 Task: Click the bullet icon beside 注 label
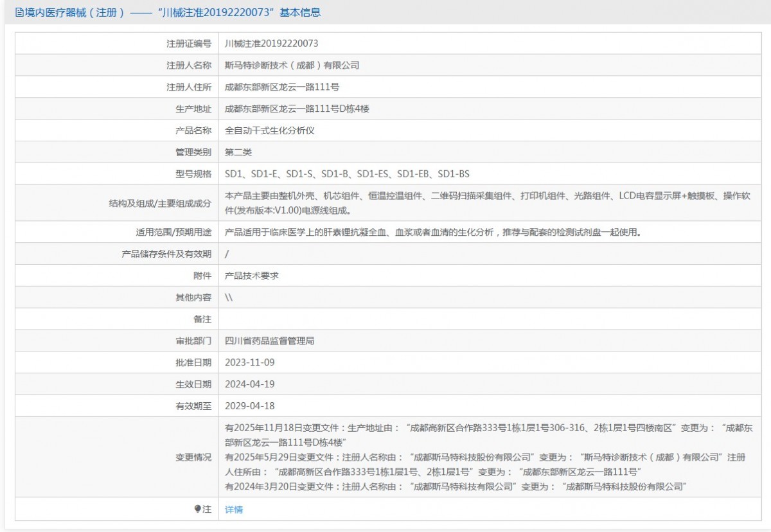(198, 509)
